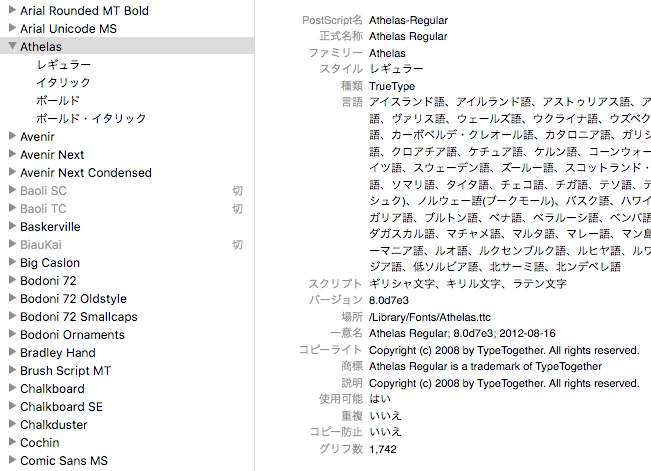The width and height of the screenshot is (651, 471).
Task: Select Cochin font name
Action: [x=40, y=442]
